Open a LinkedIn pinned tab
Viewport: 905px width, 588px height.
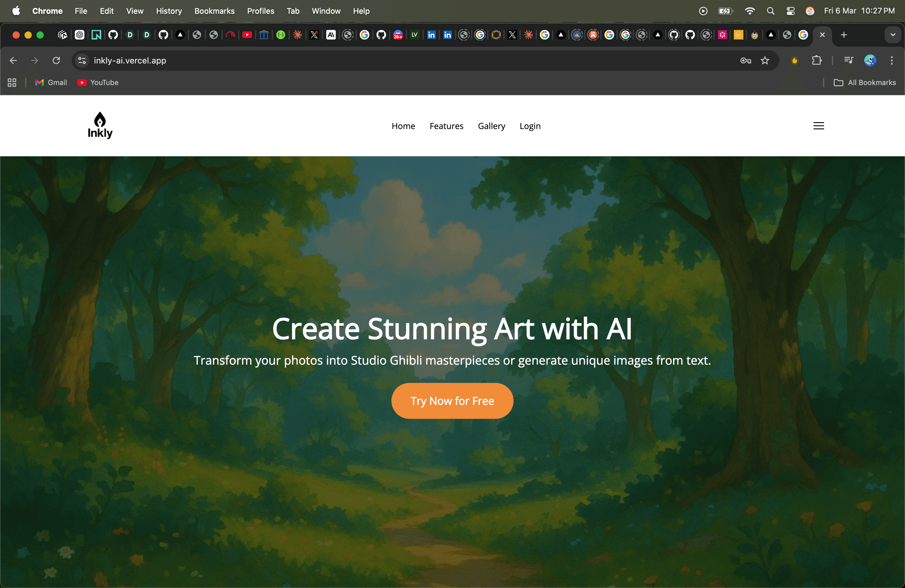[431, 35]
